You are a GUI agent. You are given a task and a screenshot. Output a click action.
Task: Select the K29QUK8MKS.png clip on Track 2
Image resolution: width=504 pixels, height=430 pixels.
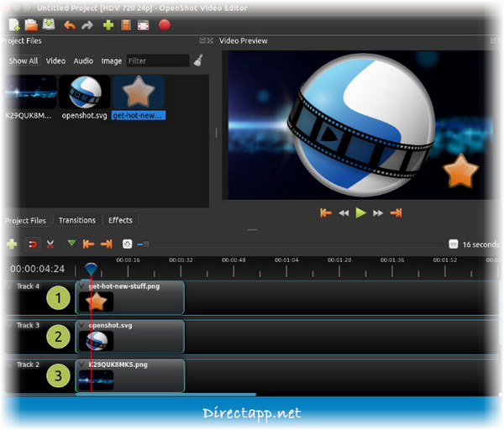coord(130,375)
